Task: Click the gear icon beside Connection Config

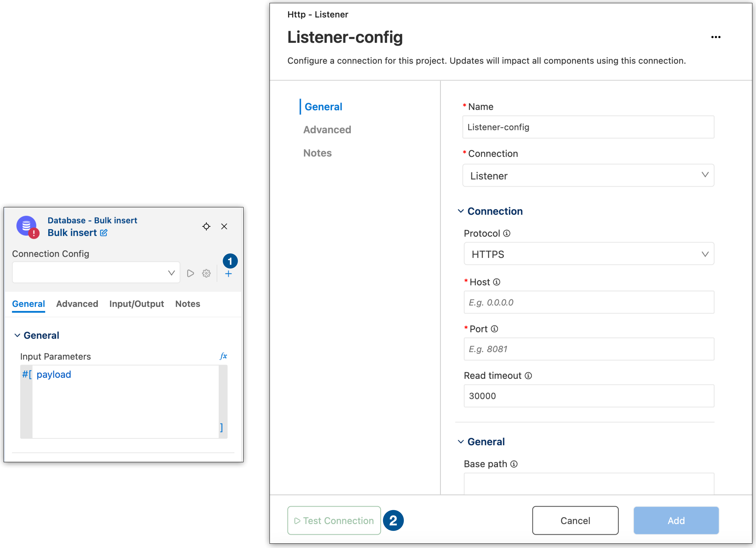Action: [x=206, y=273]
